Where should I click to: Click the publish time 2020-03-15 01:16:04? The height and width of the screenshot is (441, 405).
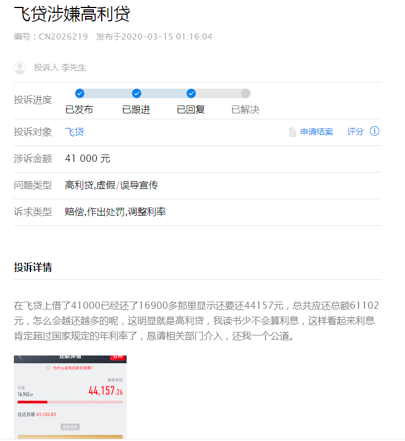coord(167,37)
